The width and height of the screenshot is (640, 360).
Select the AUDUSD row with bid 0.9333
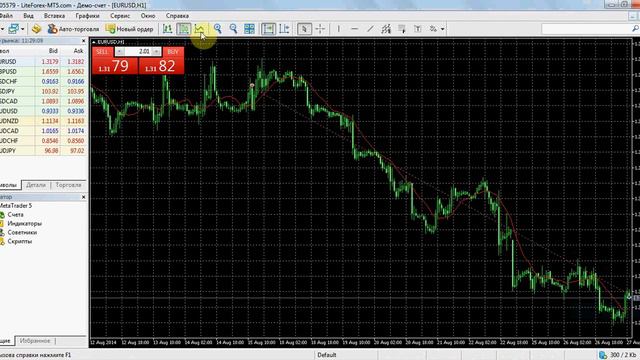click(43, 111)
